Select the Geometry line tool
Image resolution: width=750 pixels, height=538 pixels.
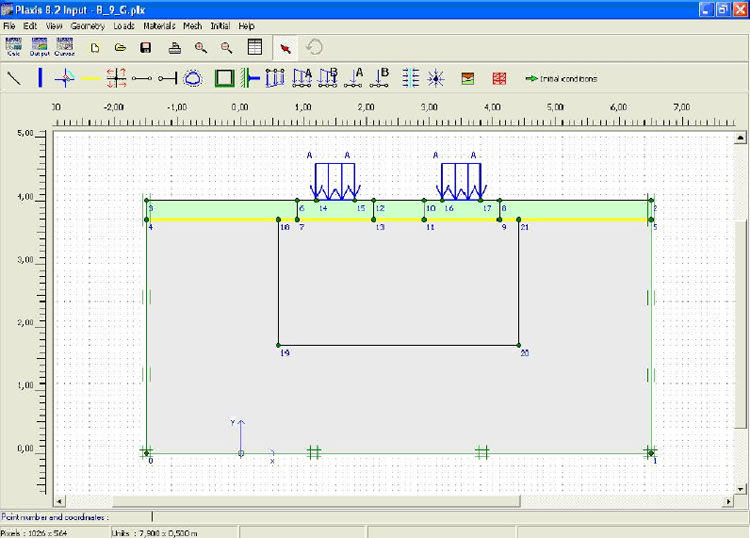click(14, 77)
